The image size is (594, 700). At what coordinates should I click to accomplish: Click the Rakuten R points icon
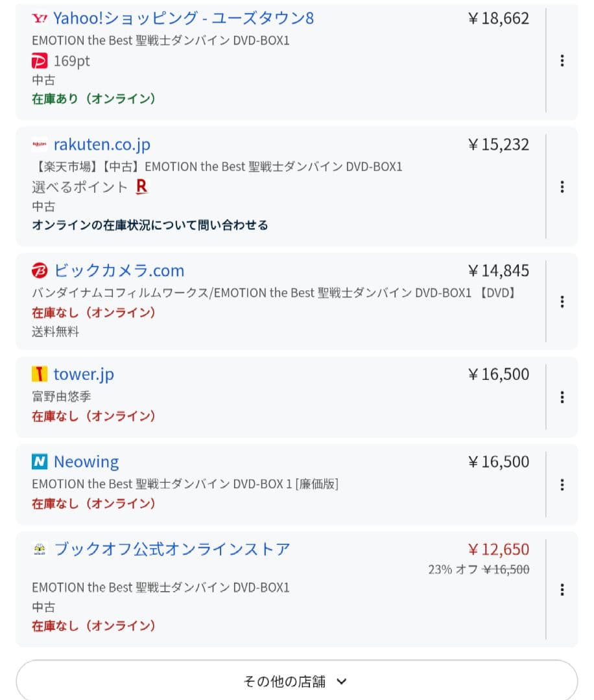(x=142, y=187)
